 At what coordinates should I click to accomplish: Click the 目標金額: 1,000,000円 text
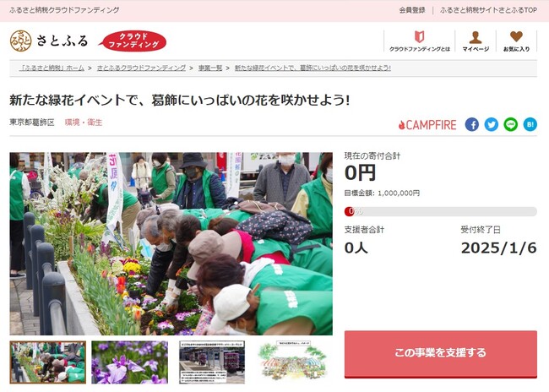pyautogui.click(x=382, y=193)
